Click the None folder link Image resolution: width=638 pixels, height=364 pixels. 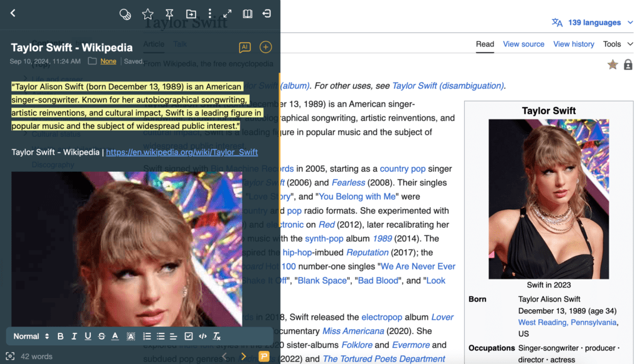coord(108,62)
